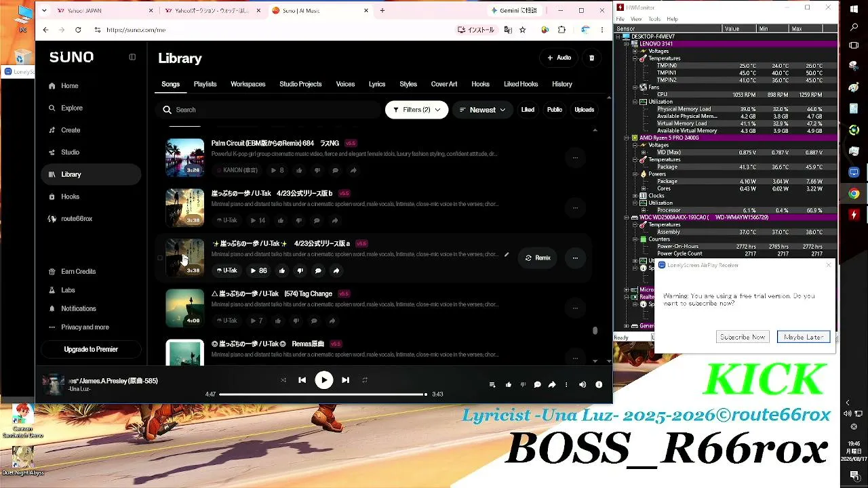Dislike the リリース版 a song

click(x=300, y=270)
